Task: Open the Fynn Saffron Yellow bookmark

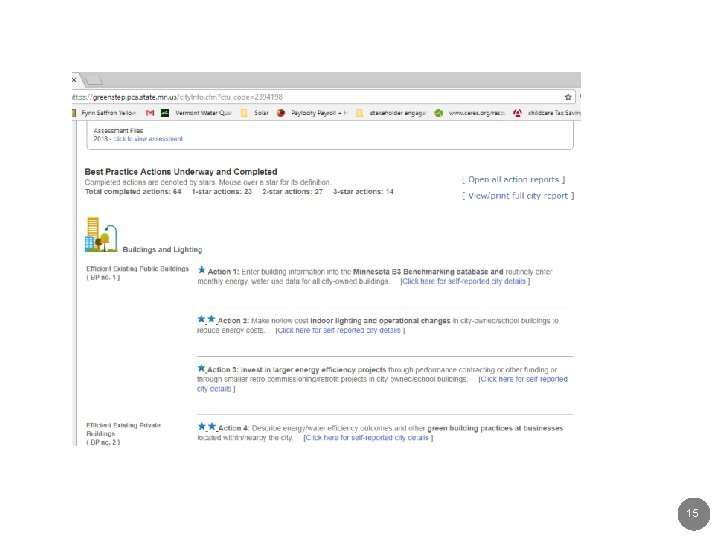Action: coord(105,113)
